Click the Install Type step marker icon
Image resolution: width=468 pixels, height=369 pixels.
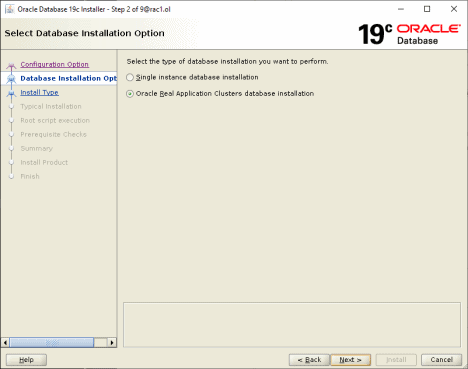(x=11, y=93)
